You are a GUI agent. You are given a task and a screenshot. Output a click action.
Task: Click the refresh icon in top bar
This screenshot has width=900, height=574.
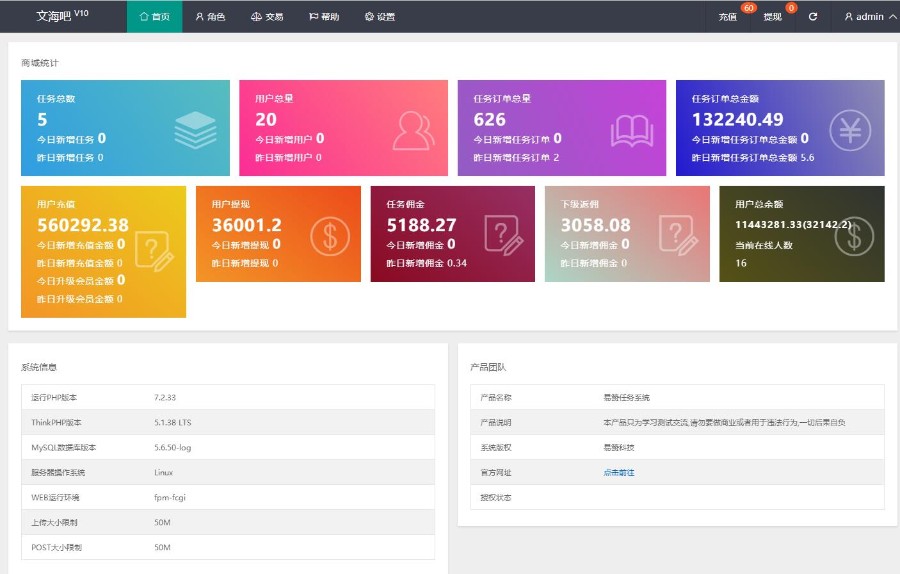813,16
